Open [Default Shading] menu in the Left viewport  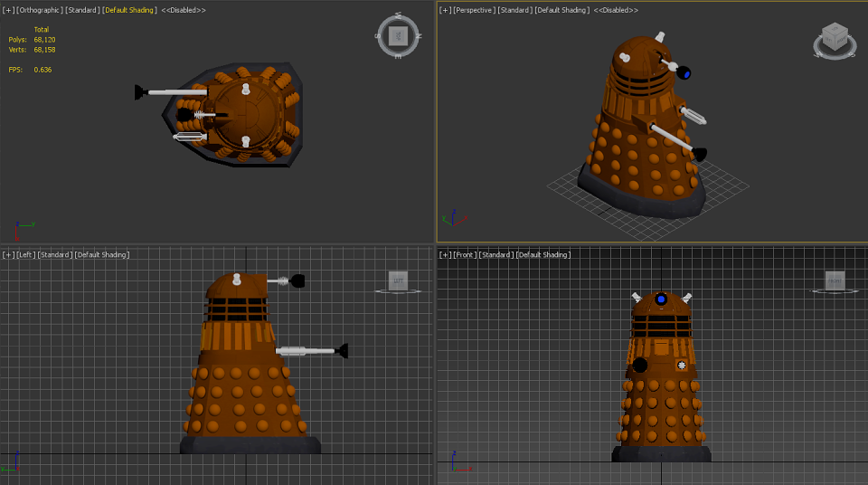(x=102, y=254)
